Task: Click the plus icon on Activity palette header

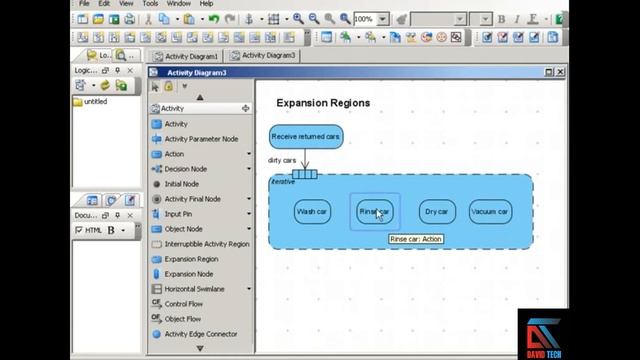Action: pos(245,108)
